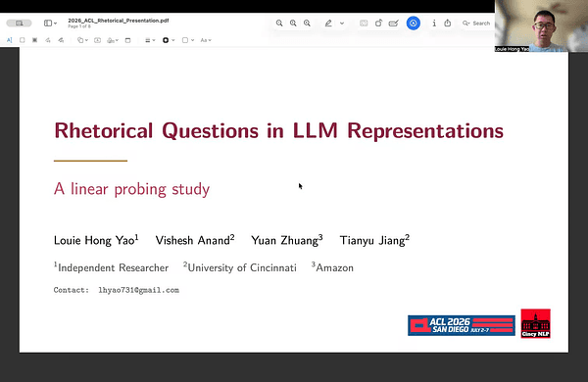Image resolution: width=588 pixels, height=382 pixels.
Task: Select the Redact tool
Action: [x=35, y=40]
